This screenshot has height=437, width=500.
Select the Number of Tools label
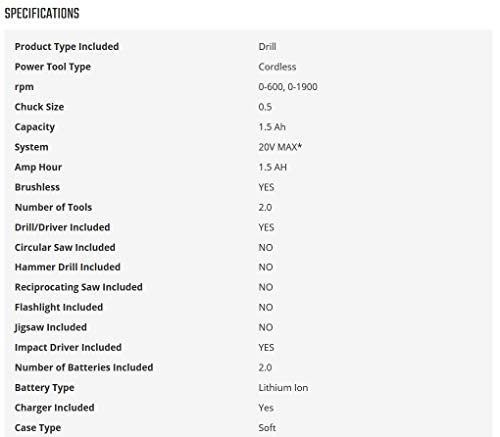[53, 207]
